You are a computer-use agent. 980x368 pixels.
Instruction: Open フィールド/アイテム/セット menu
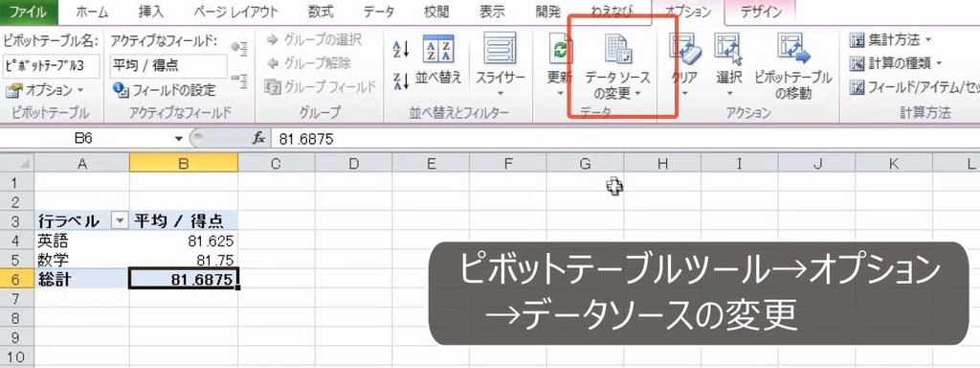[x=914, y=87]
